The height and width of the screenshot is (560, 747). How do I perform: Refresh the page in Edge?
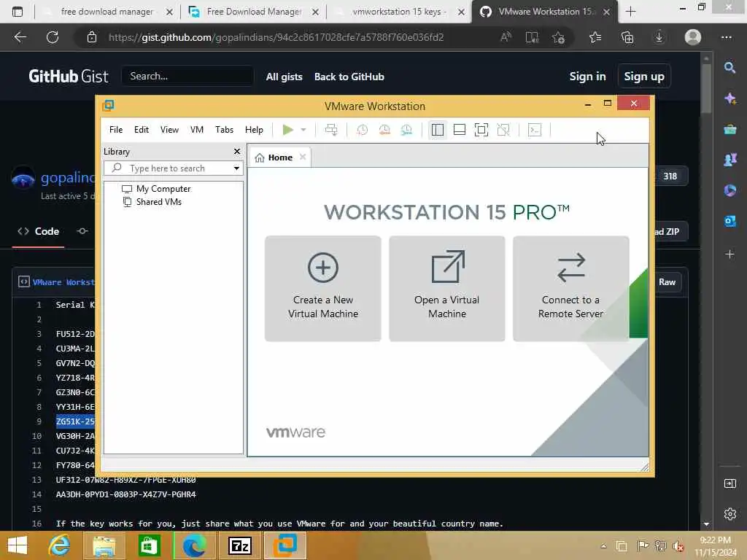(x=53, y=37)
